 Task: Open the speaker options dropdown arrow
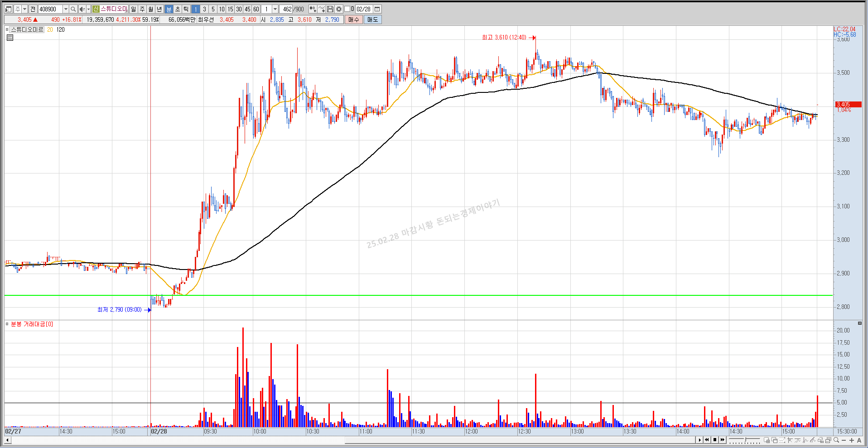pyautogui.click(x=88, y=9)
